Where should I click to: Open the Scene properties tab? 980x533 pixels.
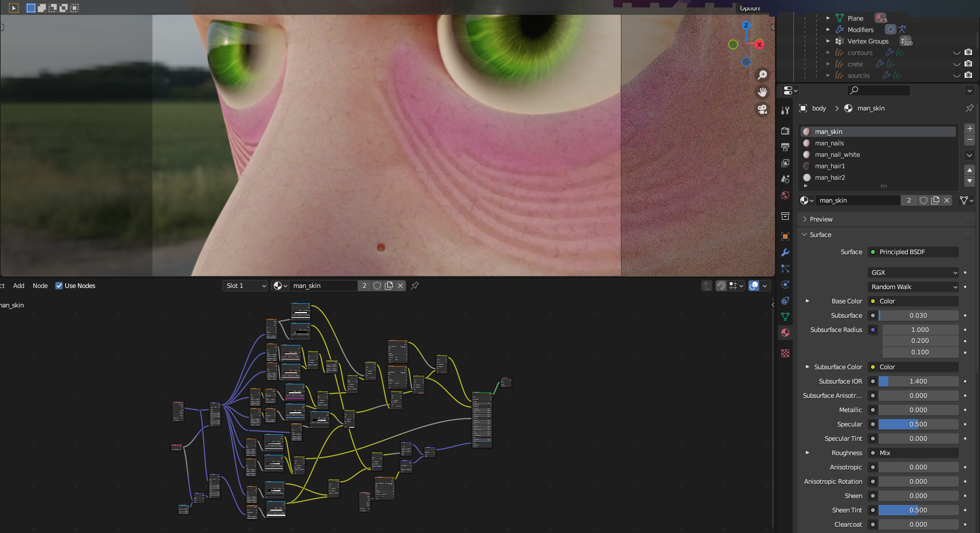click(x=785, y=179)
